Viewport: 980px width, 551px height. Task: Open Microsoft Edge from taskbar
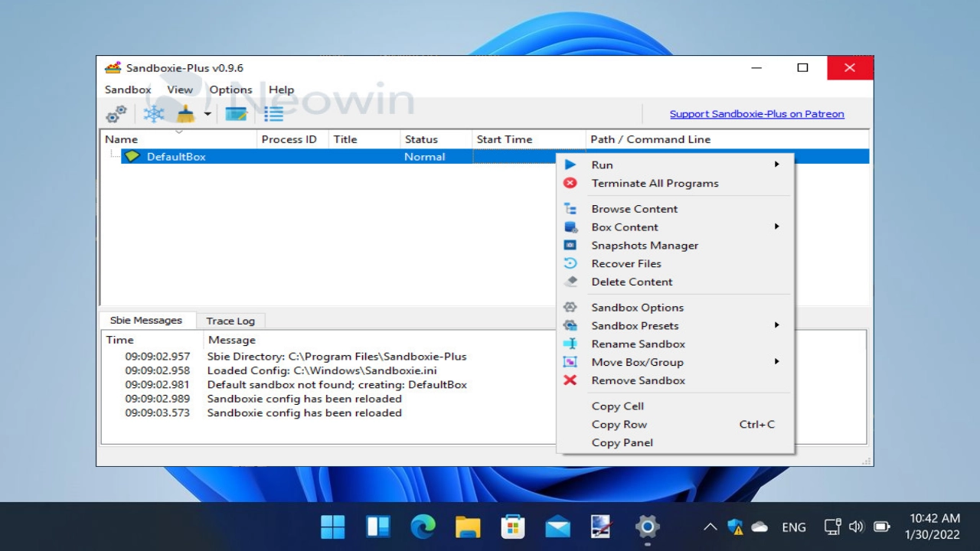pos(423,527)
